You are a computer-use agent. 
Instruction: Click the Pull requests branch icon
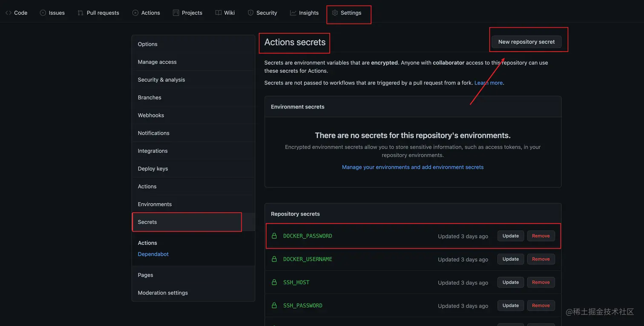click(80, 13)
